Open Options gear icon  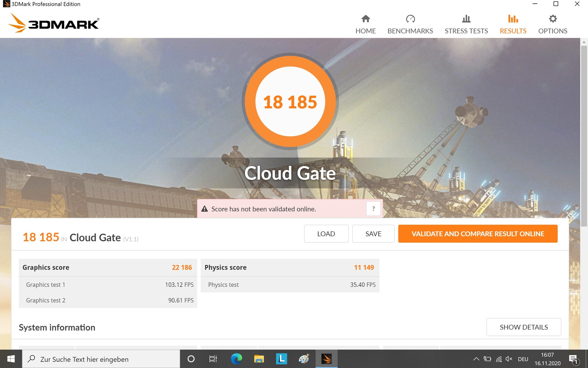[x=552, y=19]
